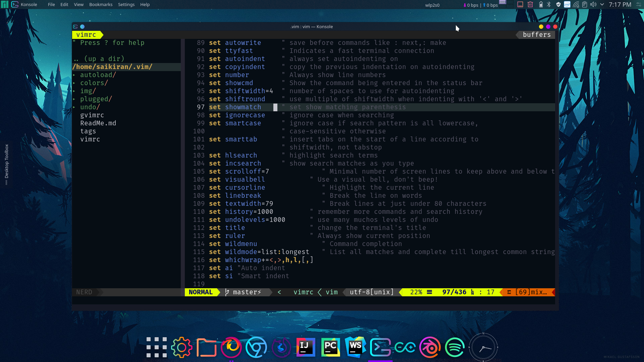Switch to first virtual desktop in pager
The image size is (644, 362).
tap(502, 2)
